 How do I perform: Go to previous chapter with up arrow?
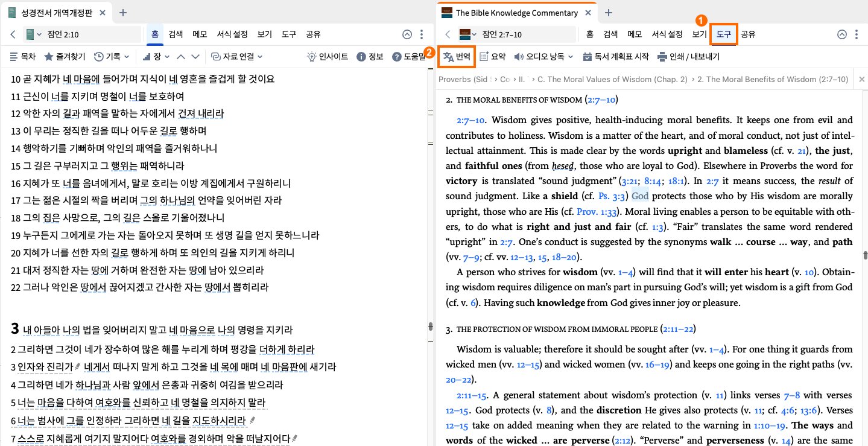point(180,57)
